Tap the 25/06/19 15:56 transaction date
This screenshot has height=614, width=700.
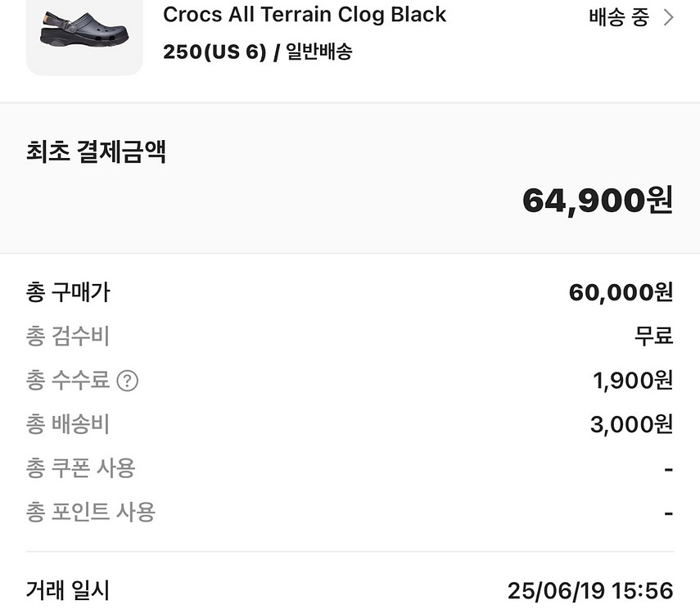point(590,590)
